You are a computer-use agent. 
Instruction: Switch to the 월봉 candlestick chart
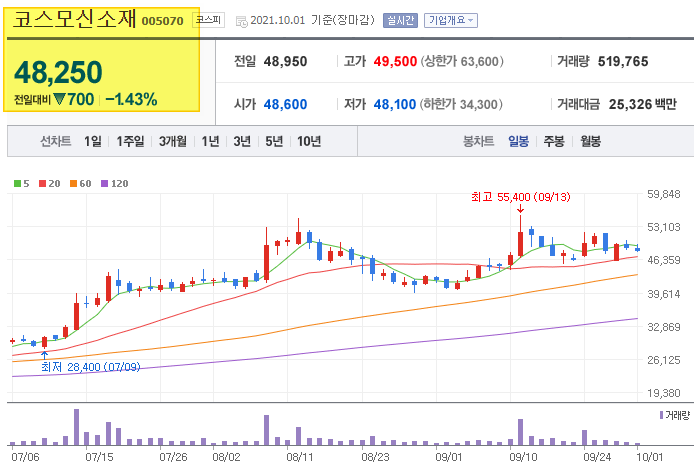pyautogui.click(x=590, y=141)
